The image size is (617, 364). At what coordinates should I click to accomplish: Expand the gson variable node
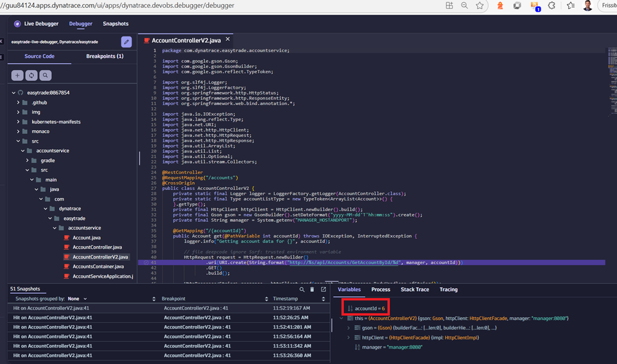348,328
